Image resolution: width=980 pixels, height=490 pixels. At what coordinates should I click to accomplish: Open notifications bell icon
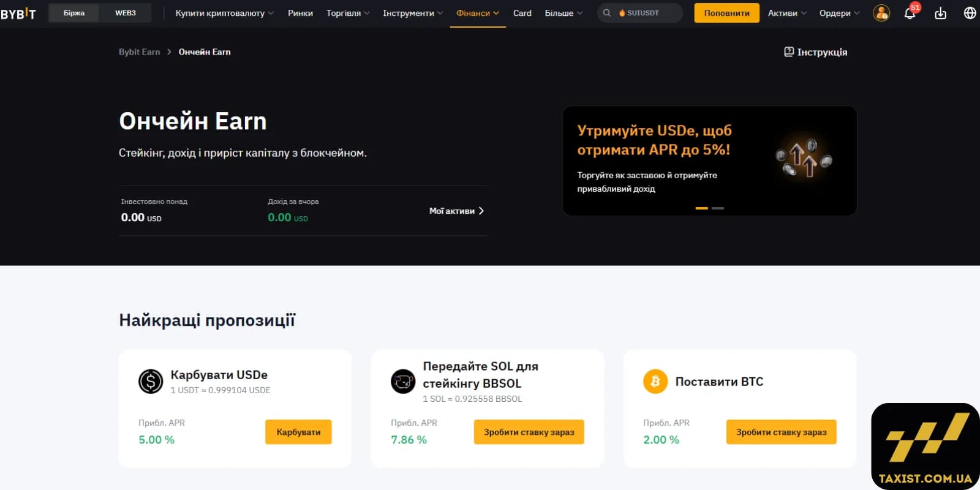pos(910,13)
